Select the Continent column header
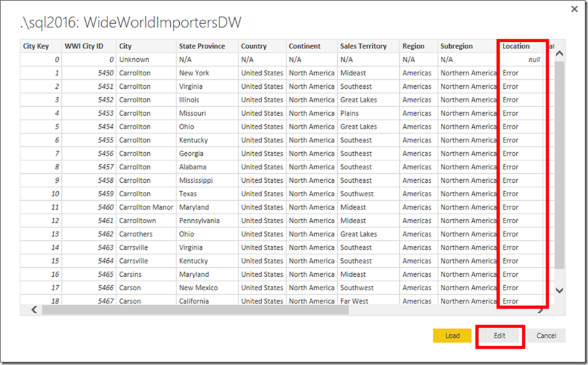Image resolution: width=588 pixels, height=365 pixels. click(x=312, y=46)
